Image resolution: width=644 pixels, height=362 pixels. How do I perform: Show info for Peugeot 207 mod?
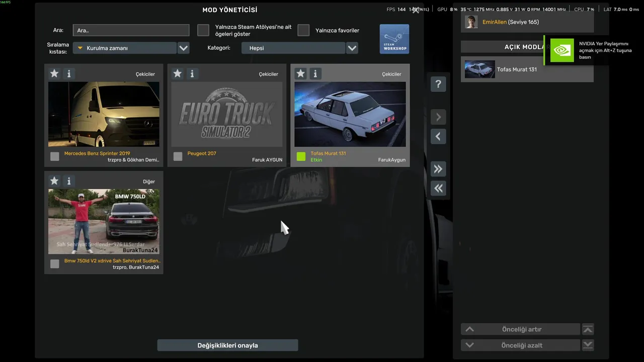tap(192, 74)
